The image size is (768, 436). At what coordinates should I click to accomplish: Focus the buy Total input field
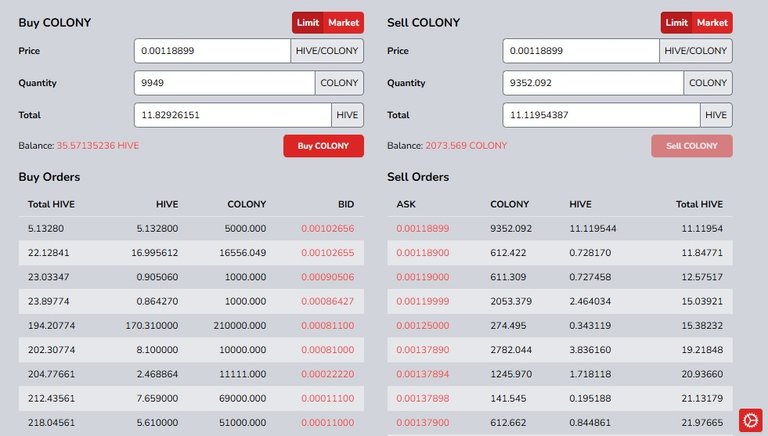click(x=233, y=115)
